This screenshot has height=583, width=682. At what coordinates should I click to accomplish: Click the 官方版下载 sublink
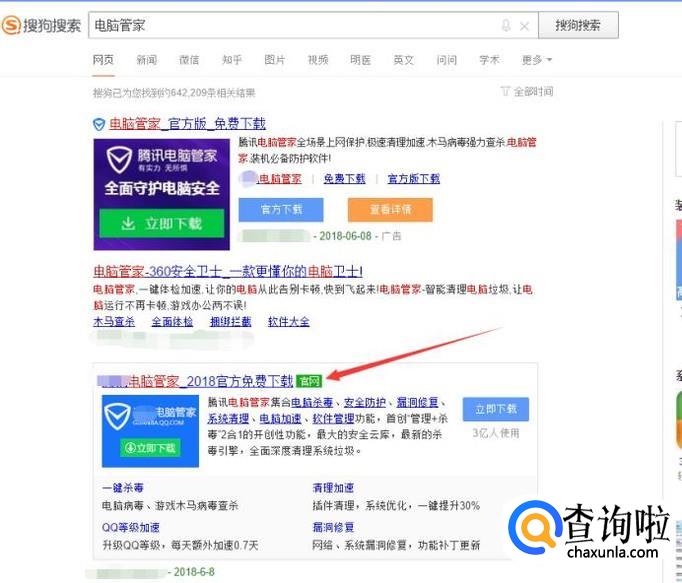(414, 178)
